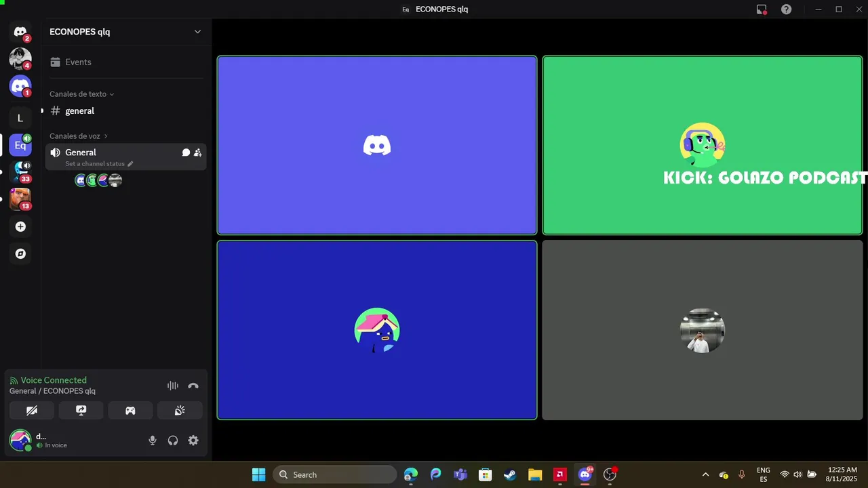Click the grey photo avatar under General channel
Image resolution: width=868 pixels, height=488 pixels.
click(115, 180)
